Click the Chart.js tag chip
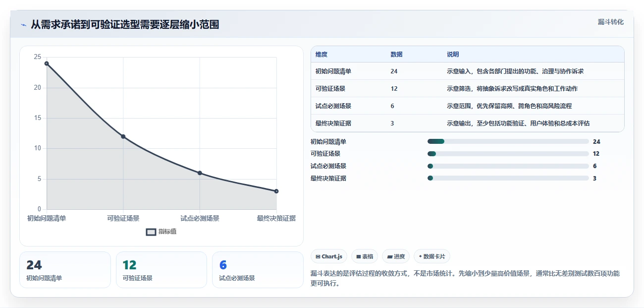This screenshot has width=644, height=308. click(329, 256)
